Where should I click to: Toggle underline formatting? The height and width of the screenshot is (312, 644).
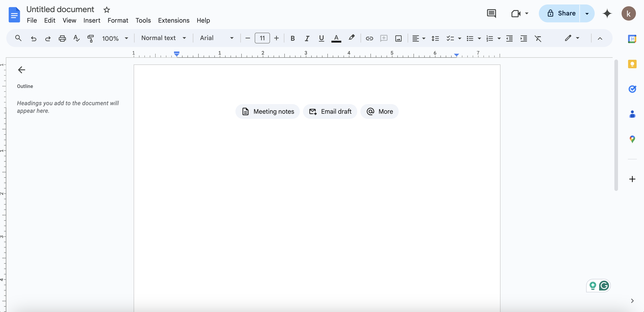pos(321,38)
